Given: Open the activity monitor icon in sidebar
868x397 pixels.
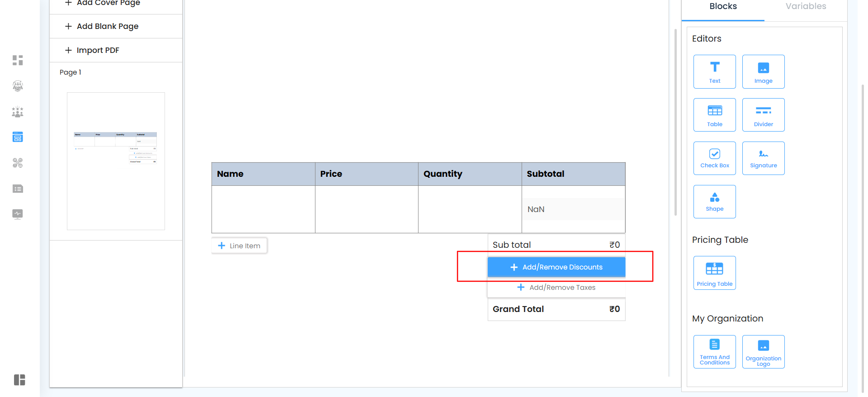Looking at the screenshot, I should [x=18, y=214].
